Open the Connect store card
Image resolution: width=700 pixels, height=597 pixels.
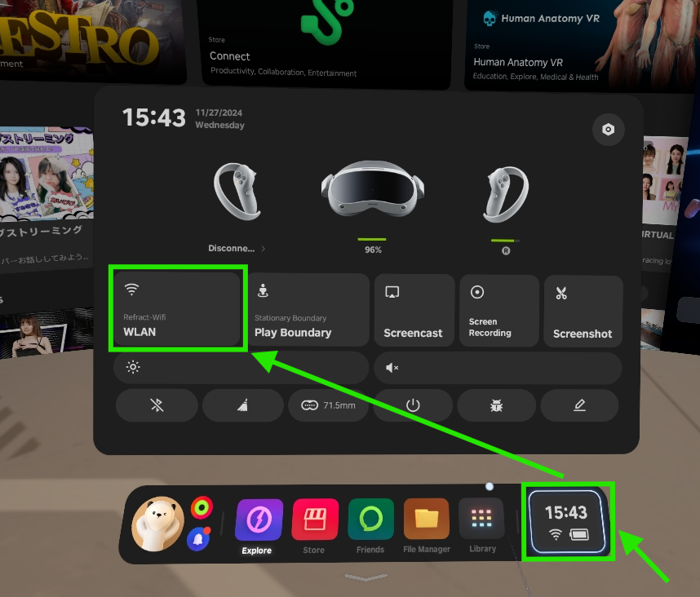[x=326, y=42]
